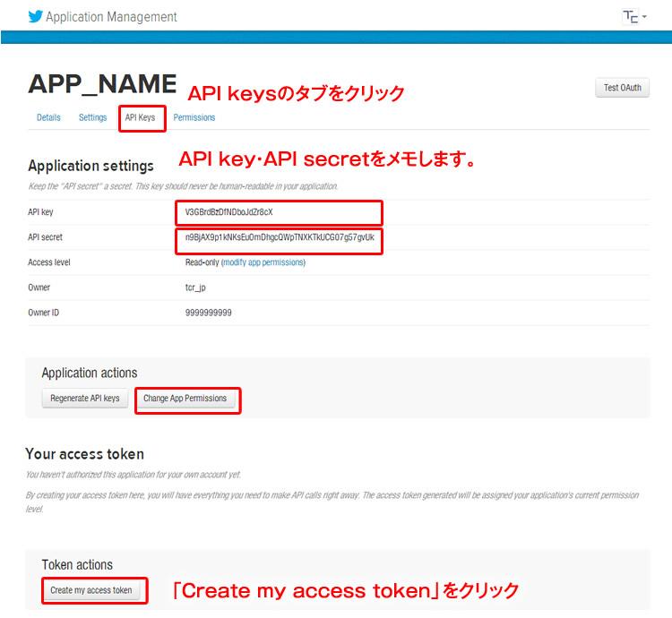Click the Regenerate API keys button
This screenshot has height=618, width=672.
pos(85,399)
